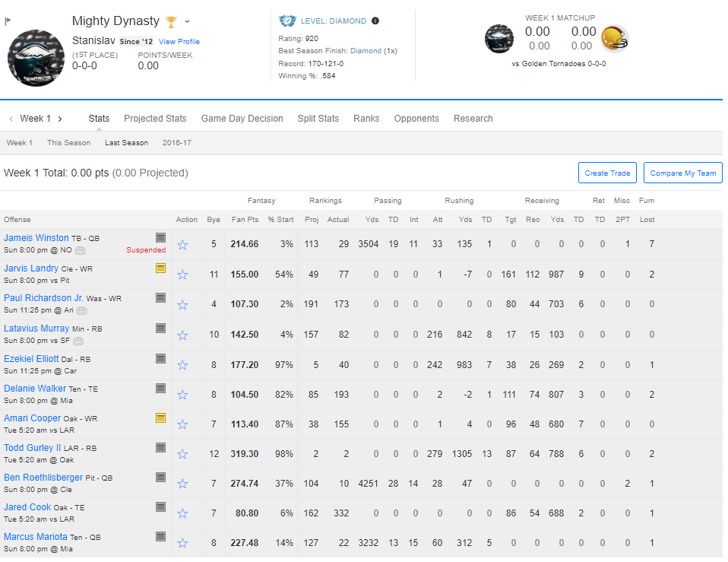Star Ben Roethlisberger
The image size is (728, 562).
tap(183, 484)
